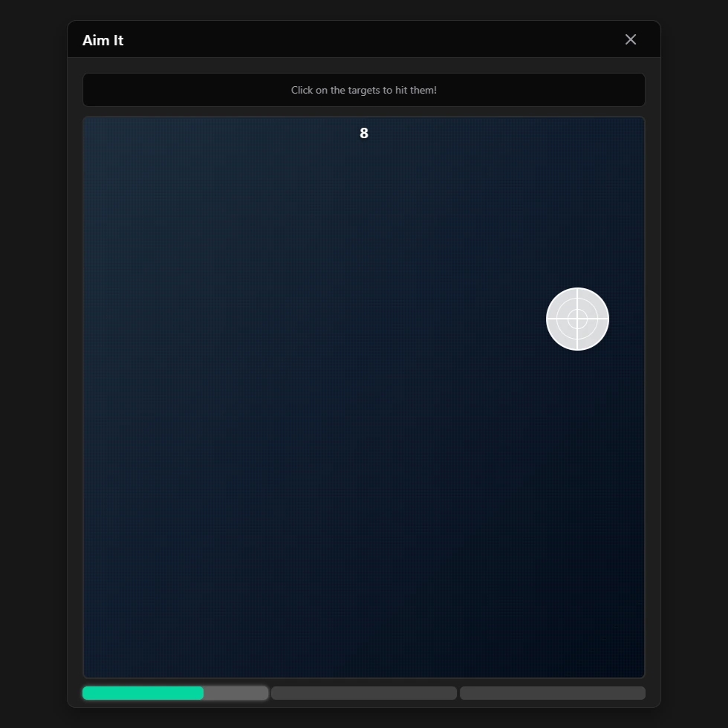
Task: Click the X icon in the title bar
Action: point(630,39)
